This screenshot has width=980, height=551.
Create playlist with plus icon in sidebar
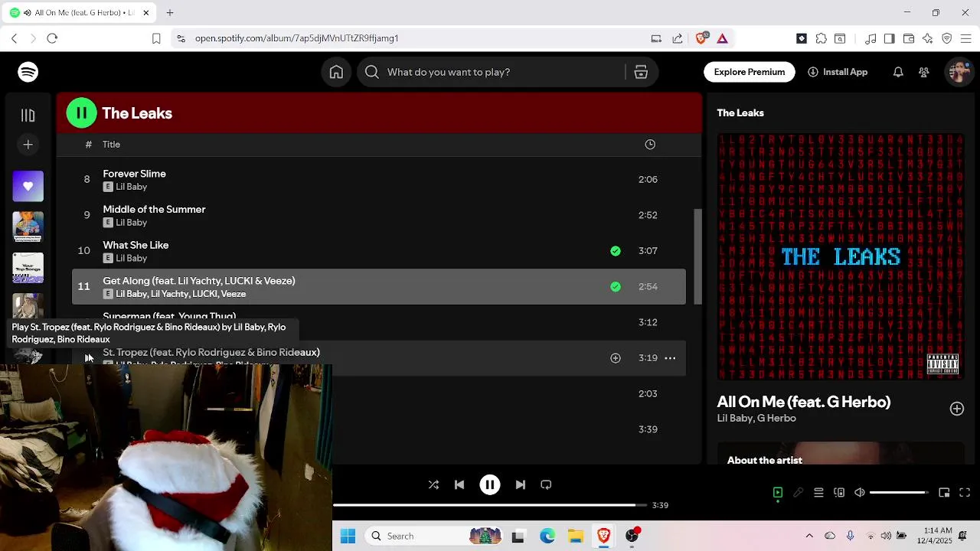[28, 145]
